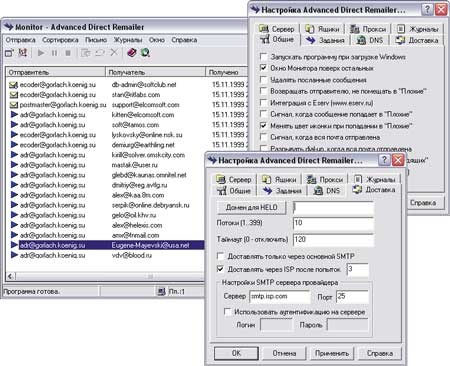Image resolution: width=450 pixels, height=366 pixels.
Task: Switch to Сервер tab in front settings window
Action: [234, 179]
